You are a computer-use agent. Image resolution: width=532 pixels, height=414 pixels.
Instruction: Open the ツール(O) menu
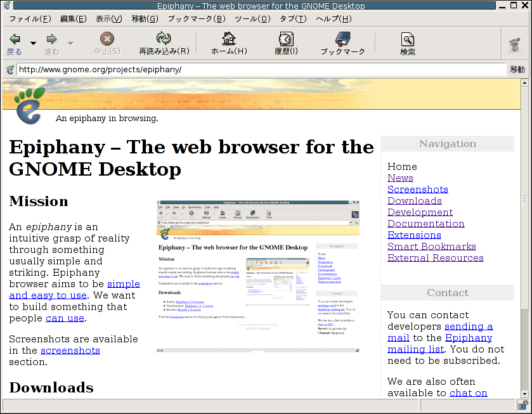[x=252, y=19]
